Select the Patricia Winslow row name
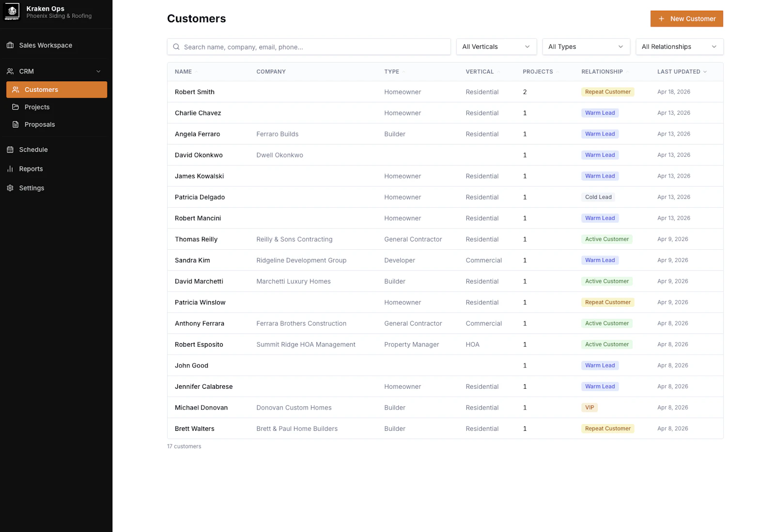775x532 pixels. click(x=200, y=303)
